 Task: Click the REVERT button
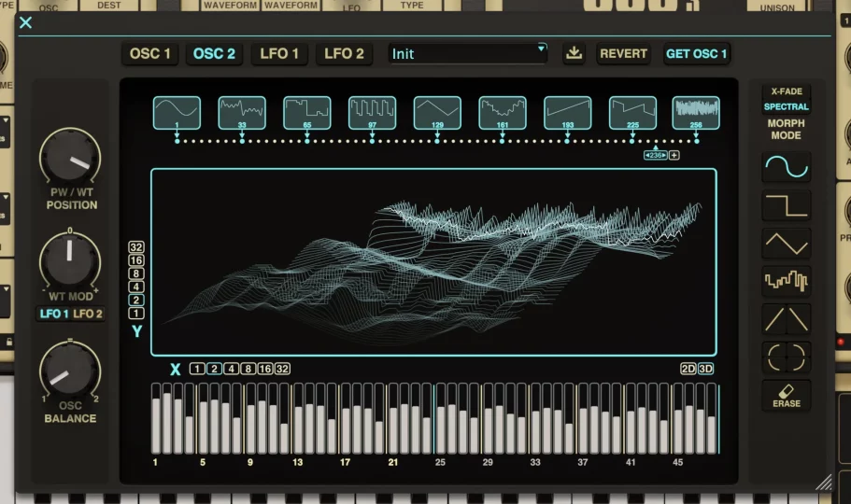(x=623, y=54)
